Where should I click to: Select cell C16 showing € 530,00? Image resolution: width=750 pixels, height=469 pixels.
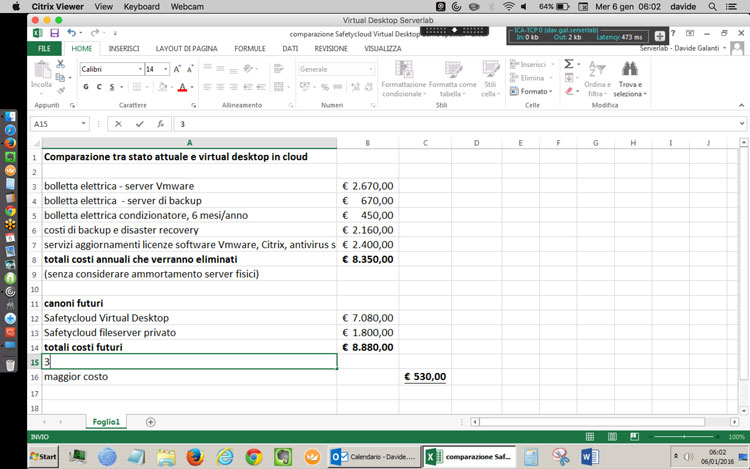click(x=425, y=377)
